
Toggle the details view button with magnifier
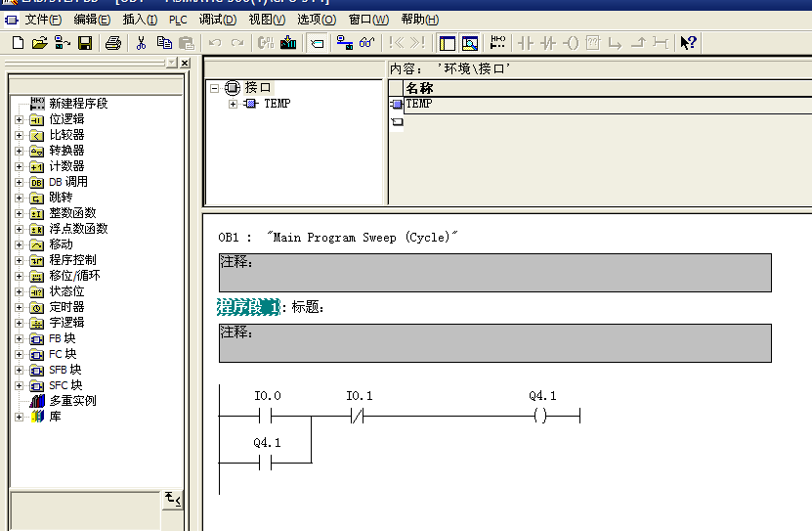point(470,43)
